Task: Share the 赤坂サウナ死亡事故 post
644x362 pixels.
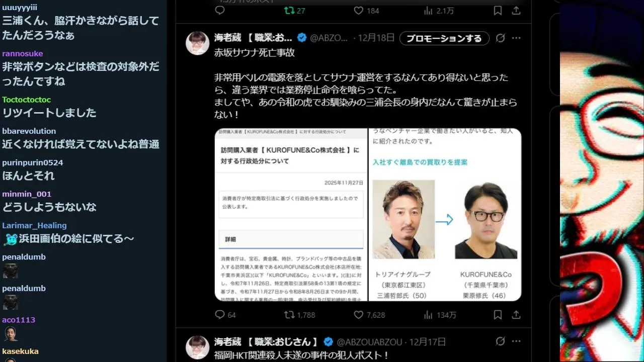Action: (516, 315)
